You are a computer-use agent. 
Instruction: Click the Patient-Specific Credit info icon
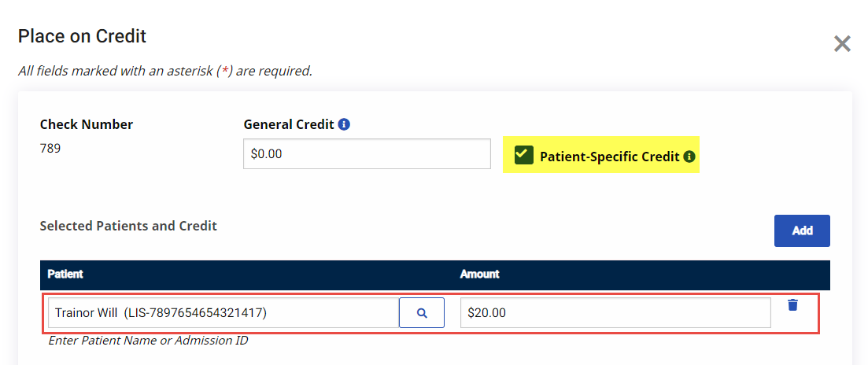point(689,157)
